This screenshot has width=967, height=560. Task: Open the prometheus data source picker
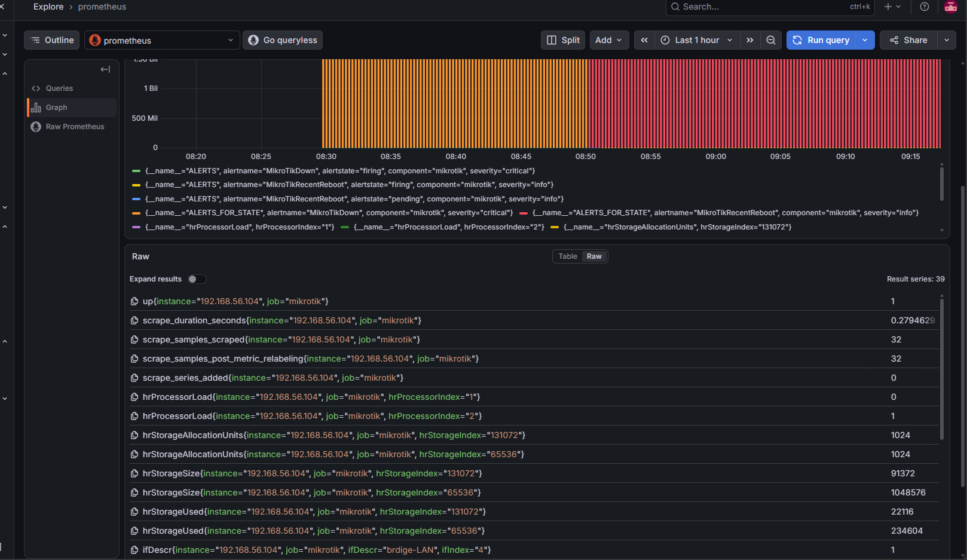[162, 40]
